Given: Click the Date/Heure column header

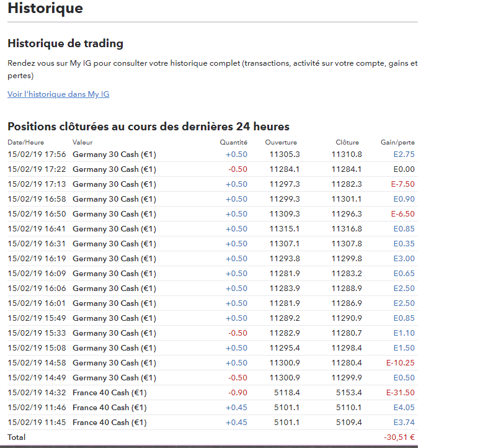Looking at the screenshot, I should [x=25, y=142].
